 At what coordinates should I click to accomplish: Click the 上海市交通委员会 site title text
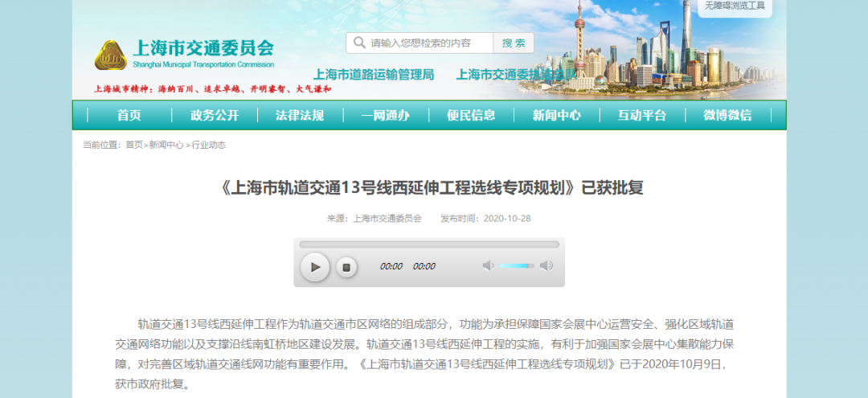[203, 48]
